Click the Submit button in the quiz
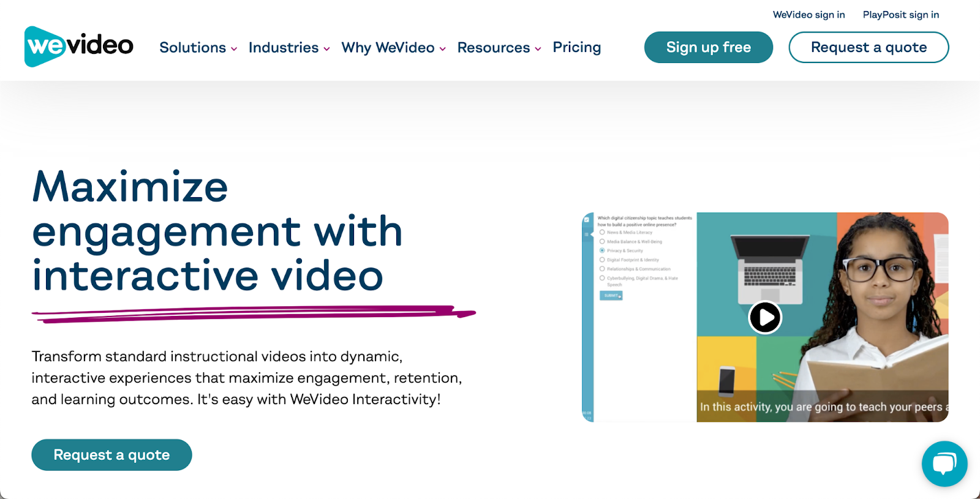Viewport: 980px width, 499px height. pyautogui.click(x=611, y=296)
